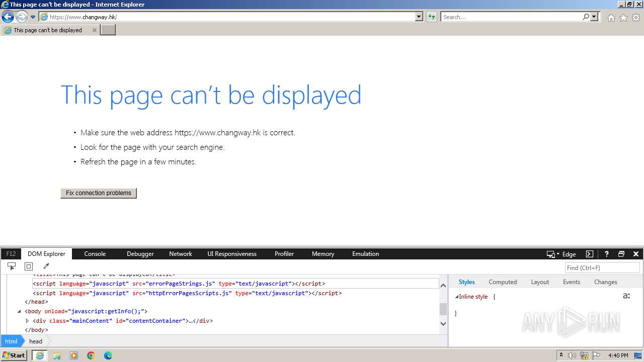Click the Search box in the toolbar
Image resolution: width=644 pixels, height=362 pixels.
(x=511, y=17)
